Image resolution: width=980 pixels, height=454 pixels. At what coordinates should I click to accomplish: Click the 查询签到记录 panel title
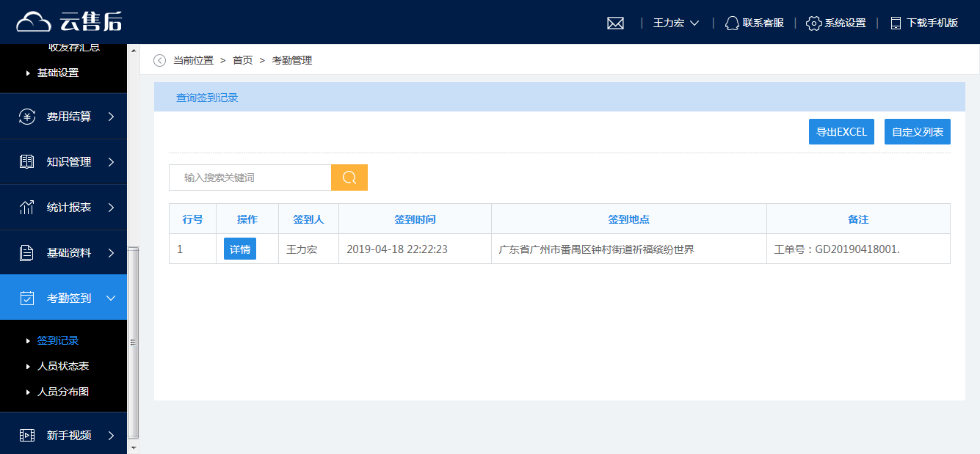tap(207, 98)
